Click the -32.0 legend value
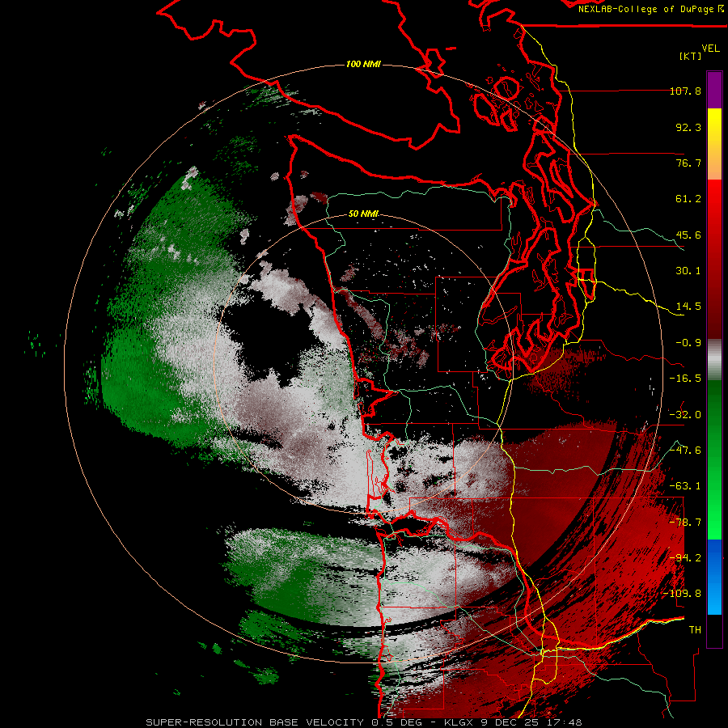Viewport: 728px width, 728px height. 685,415
